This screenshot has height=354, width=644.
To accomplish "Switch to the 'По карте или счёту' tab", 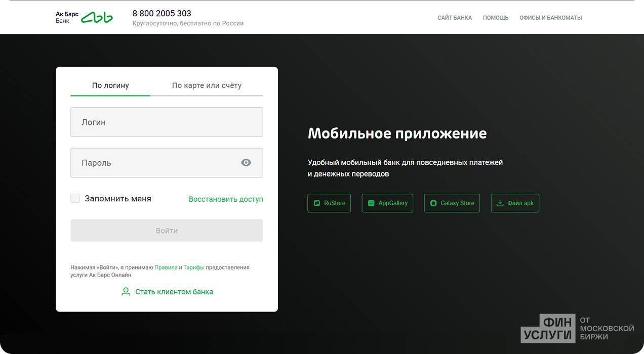I will point(207,85).
